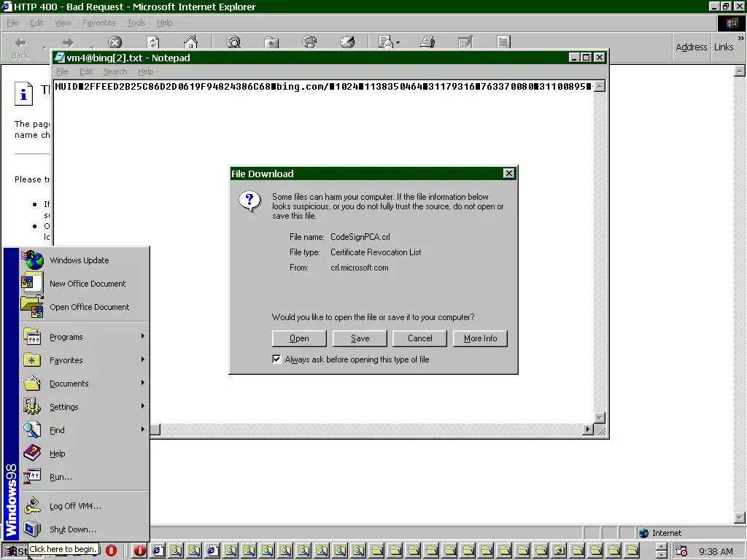Screen dimensions: 747x560
Task: Click Save in the File Download dialog
Action: [x=360, y=338]
